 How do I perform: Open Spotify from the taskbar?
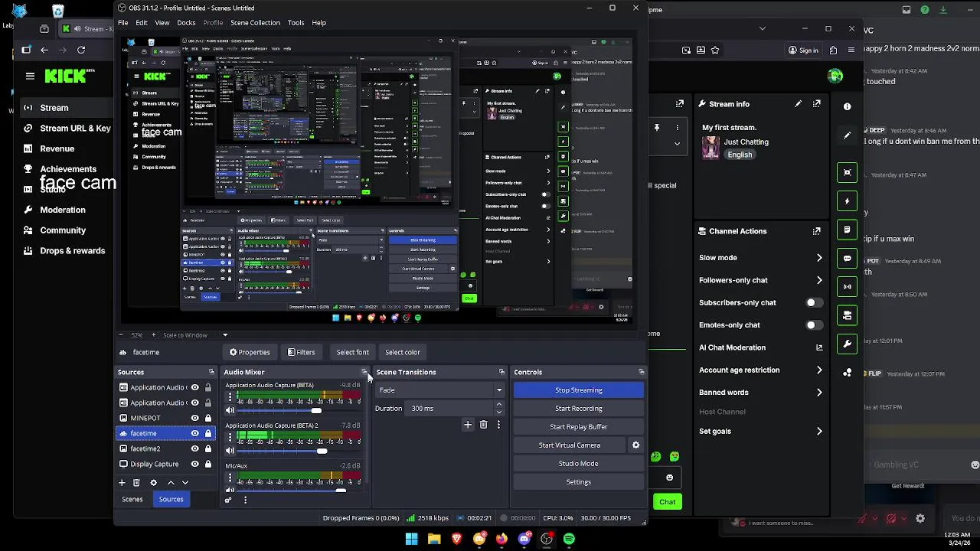[x=569, y=539]
